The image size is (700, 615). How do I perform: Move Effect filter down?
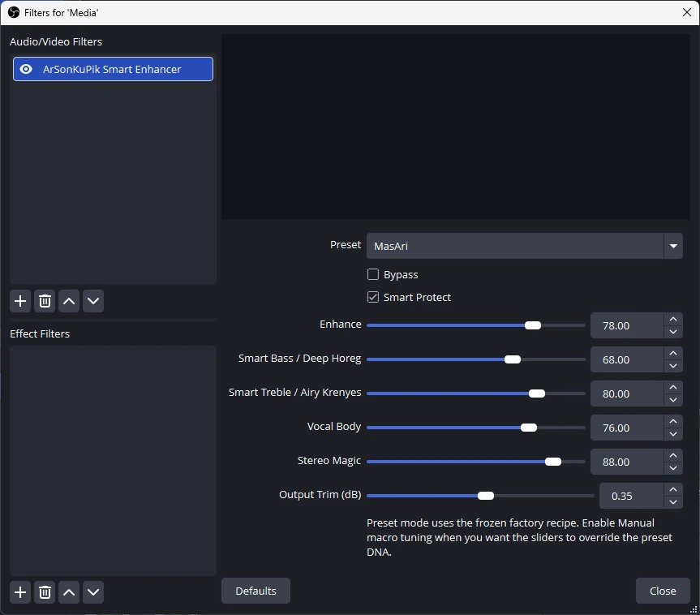93,592
